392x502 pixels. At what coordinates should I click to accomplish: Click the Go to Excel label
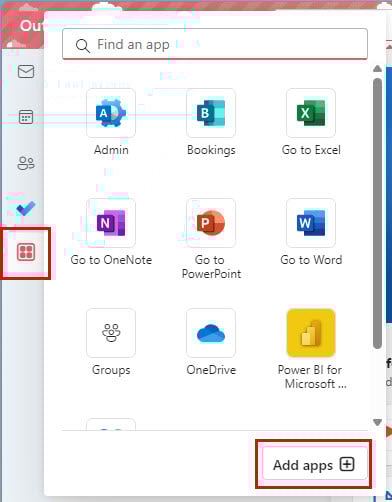click(x=311, y=150)
